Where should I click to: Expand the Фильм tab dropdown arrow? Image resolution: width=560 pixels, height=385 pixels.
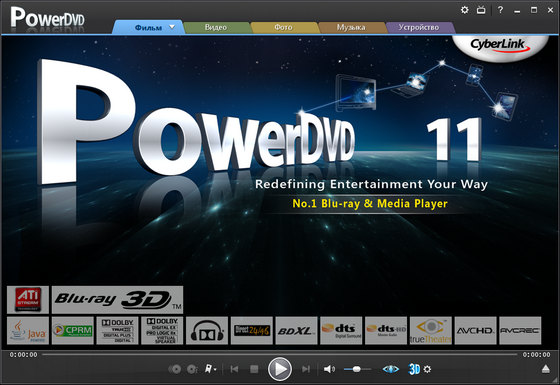point(172,27)
